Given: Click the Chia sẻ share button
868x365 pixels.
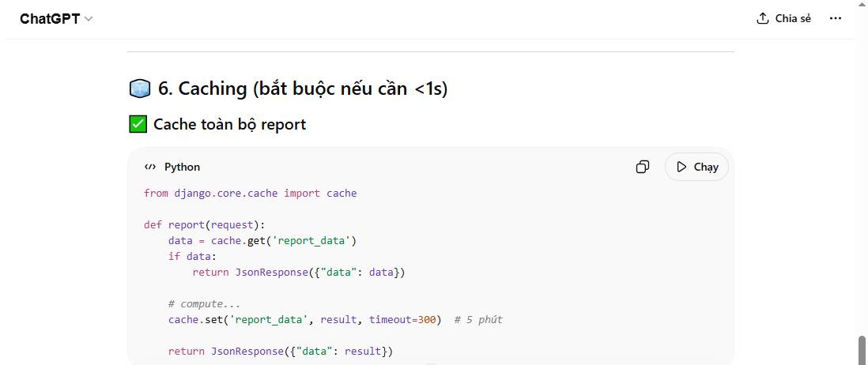Looking at the screenshot, I should [x=783, y=18].
